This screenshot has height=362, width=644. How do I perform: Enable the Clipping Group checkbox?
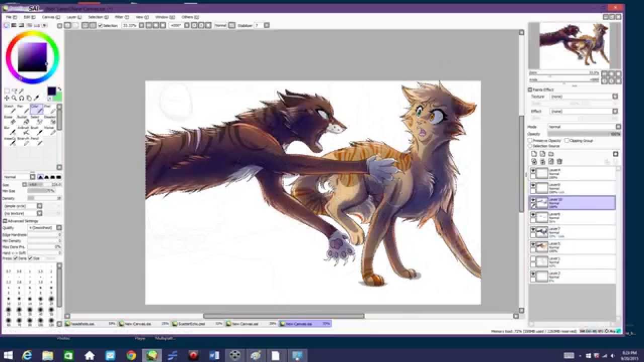pos(567,140)
